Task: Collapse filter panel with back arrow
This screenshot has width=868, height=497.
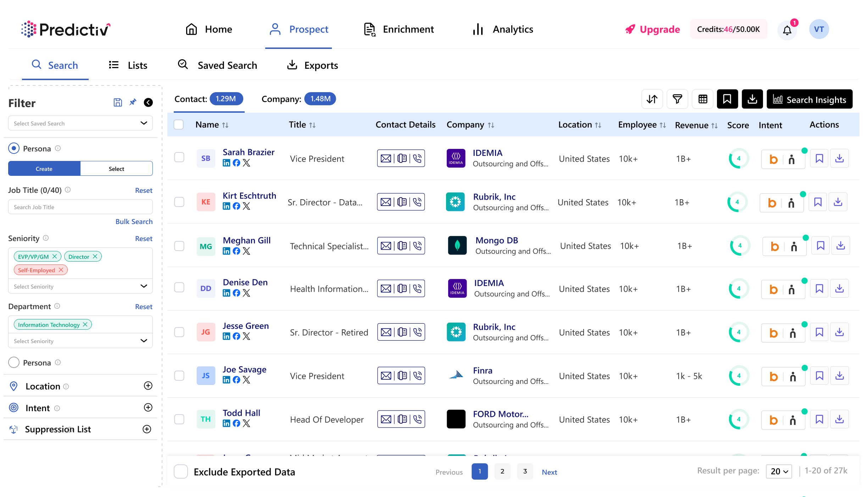Action: pyautogui.click(x=148, y=102)
